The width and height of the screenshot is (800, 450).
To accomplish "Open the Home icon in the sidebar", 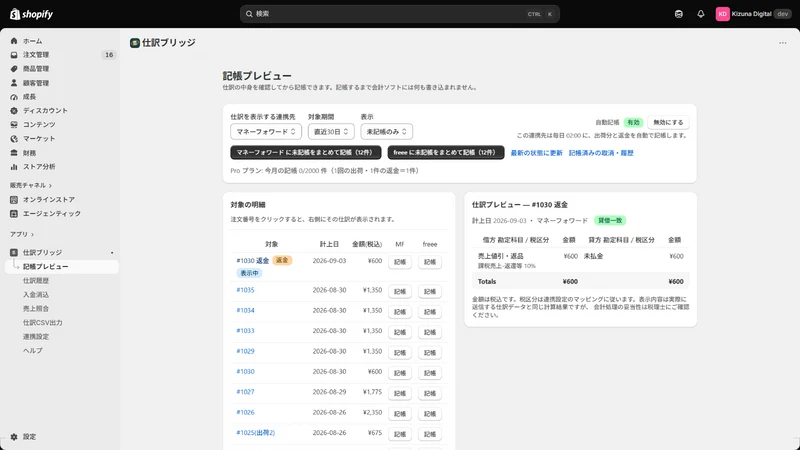I will pos(14,41).
